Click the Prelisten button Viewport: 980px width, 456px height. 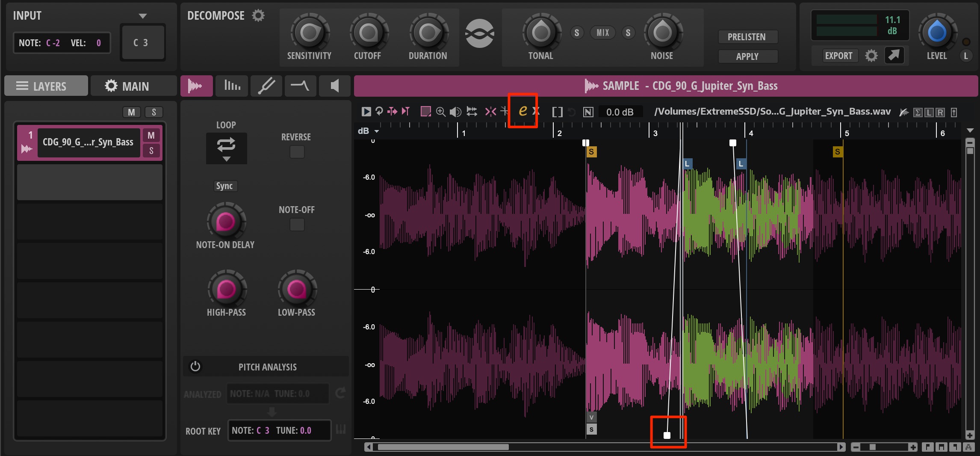pyautogui.click(x=747, y=37)
